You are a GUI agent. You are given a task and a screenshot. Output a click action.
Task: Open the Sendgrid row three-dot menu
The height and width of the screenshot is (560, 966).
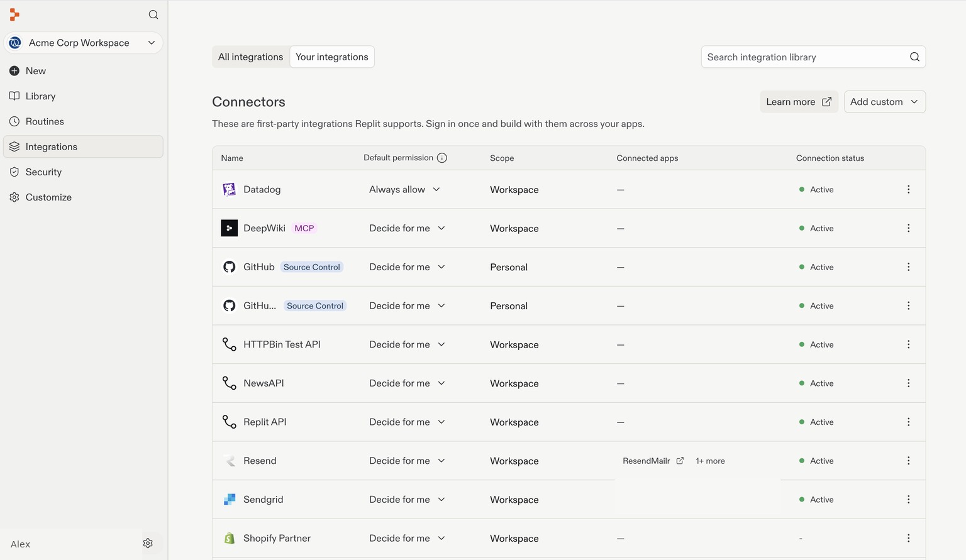coord(908,500)
